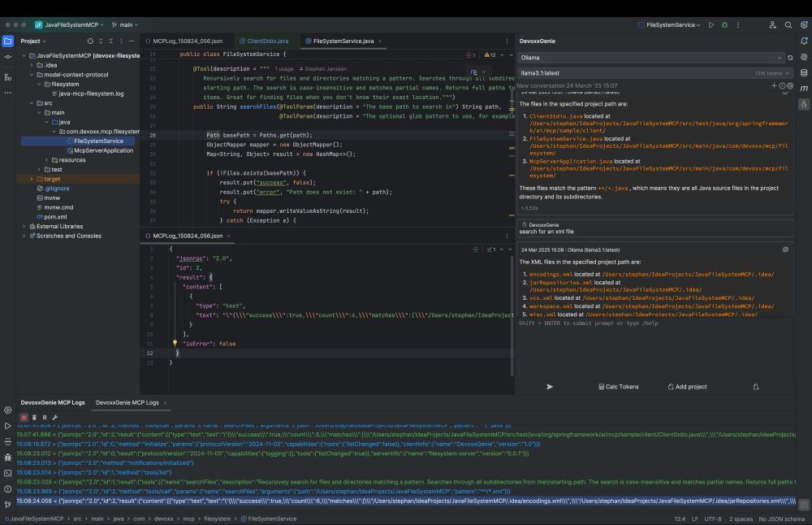Open the LLM provider Ollama dropdown
Viewport: 812px width, 525px height.
(651, 58)
